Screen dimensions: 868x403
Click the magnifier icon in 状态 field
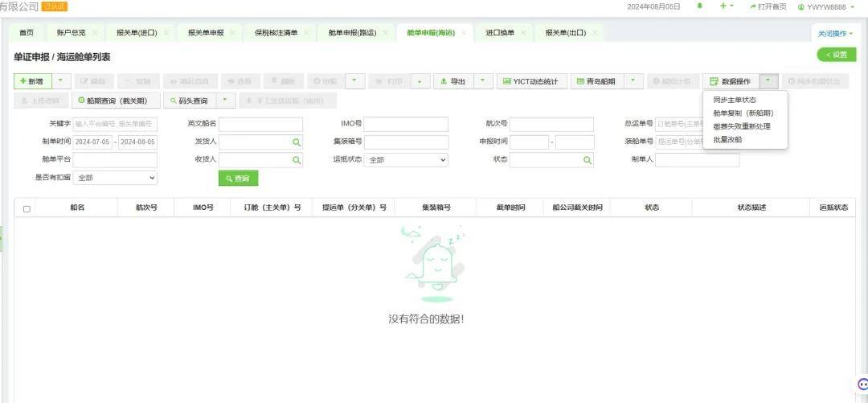coord(588,160)
